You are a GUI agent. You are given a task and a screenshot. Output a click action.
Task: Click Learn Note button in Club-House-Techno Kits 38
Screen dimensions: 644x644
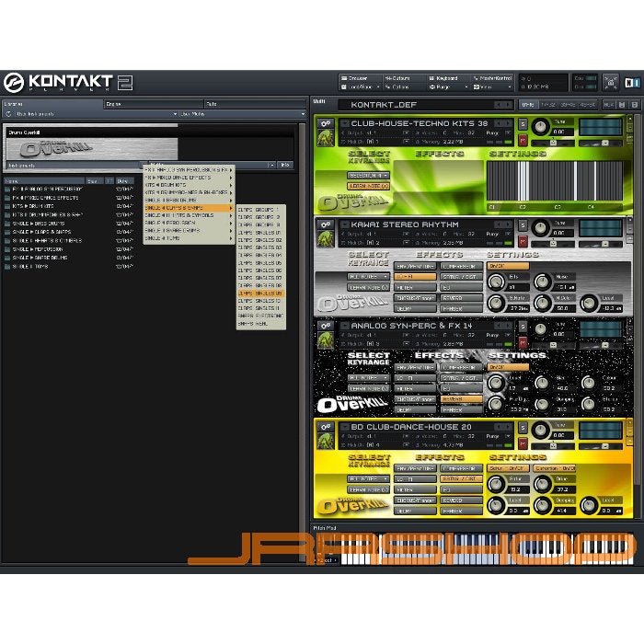368,186
